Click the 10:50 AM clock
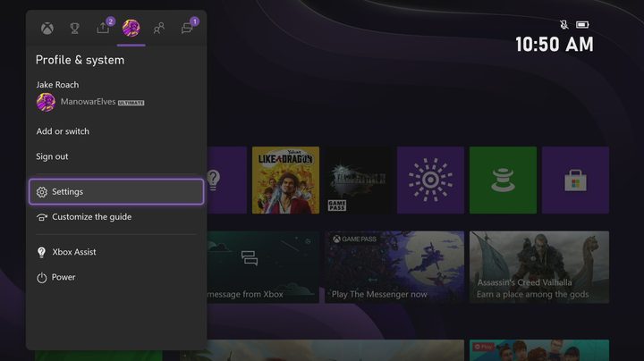The height and width of the screenshot is (361, 644). pos(555,45)
